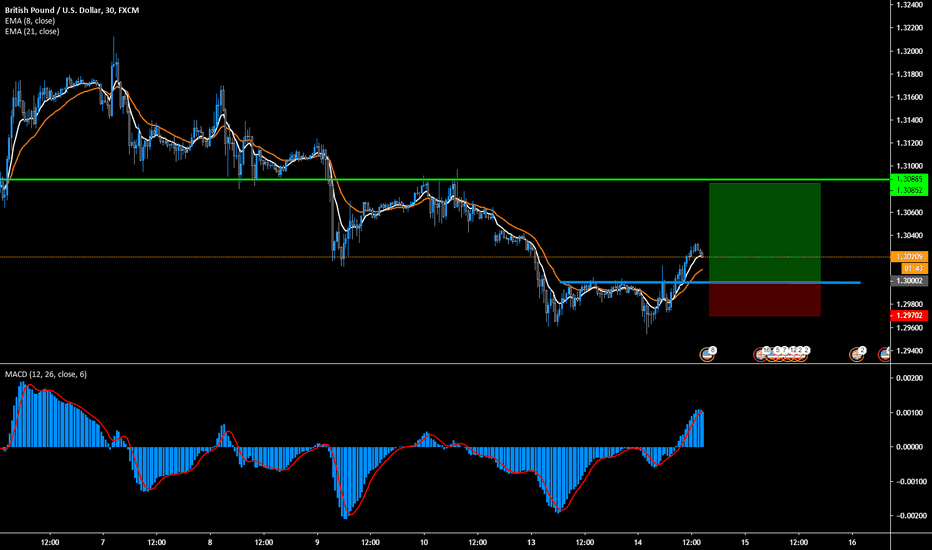Click the red 1.29702 price label

[x=909, y=315]
